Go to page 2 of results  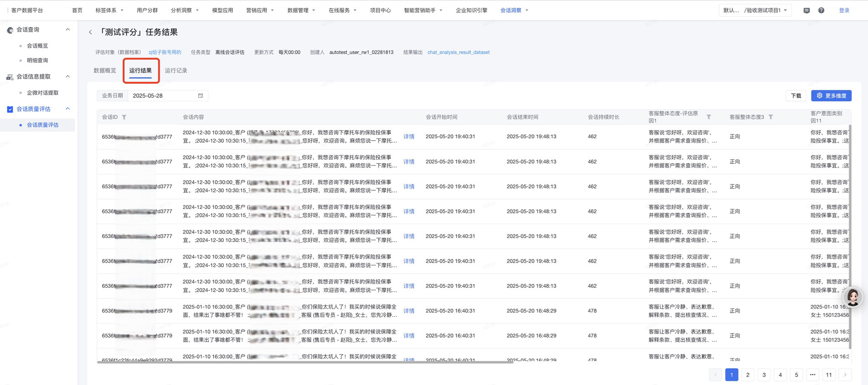[748, 375]
